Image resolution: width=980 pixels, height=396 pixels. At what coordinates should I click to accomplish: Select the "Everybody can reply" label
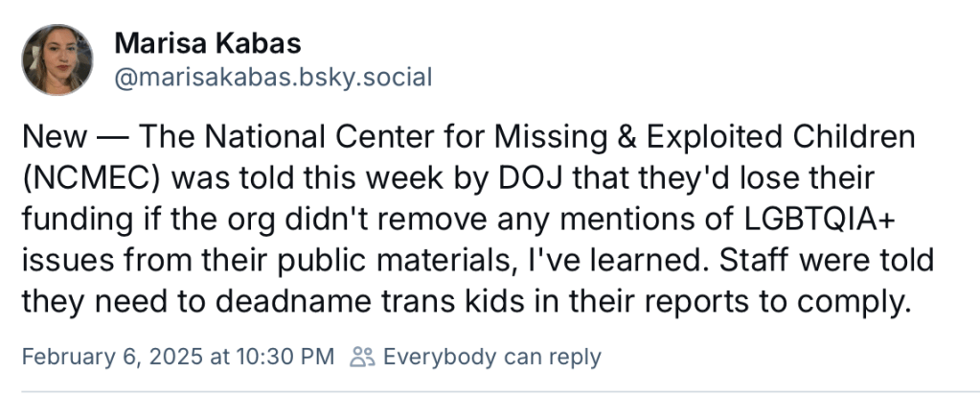(x=491, y=358)
